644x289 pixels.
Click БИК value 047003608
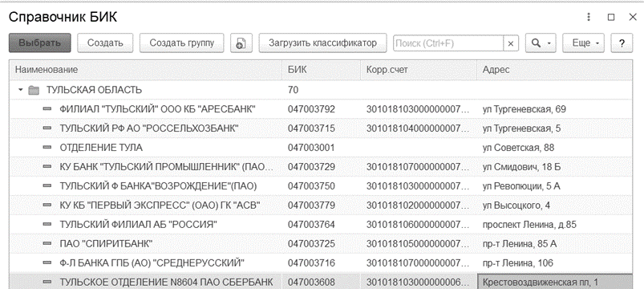pos(311,282)
